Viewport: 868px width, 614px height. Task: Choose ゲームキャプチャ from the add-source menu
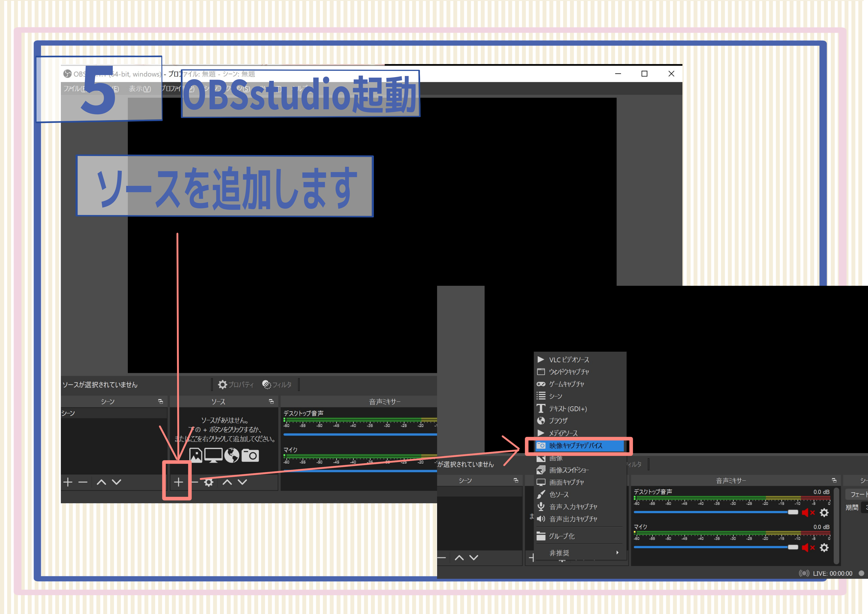coord(580,384)
